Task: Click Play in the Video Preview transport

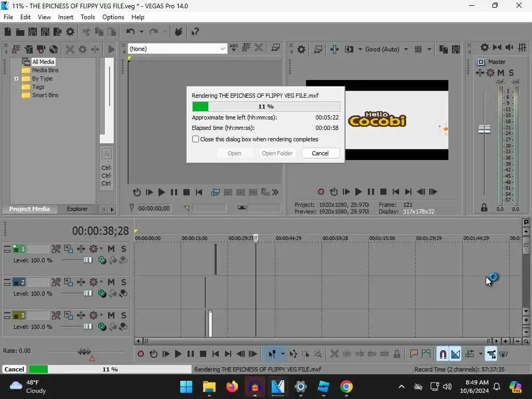Action: [x=358, y=192]
